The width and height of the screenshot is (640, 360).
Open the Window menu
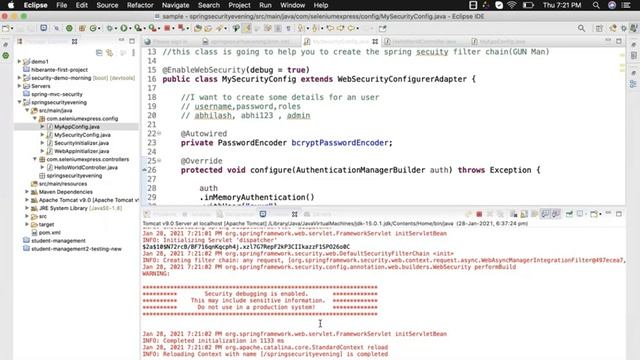pos(292,5)
